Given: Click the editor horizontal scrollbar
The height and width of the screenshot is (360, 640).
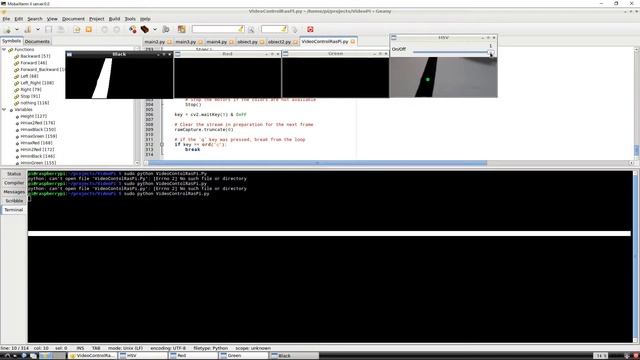Looking at the screenshot, I should tap(318, 163).
